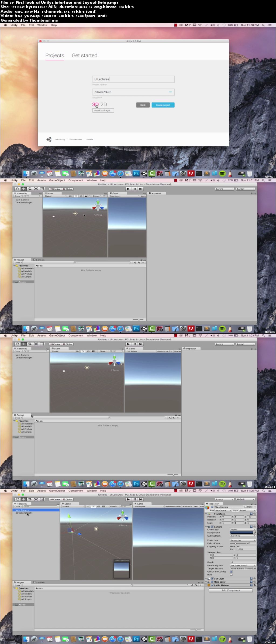276x644 pixels.
Task: Switch to Projects tab in Unity launcher
Action: coord(55,55)
